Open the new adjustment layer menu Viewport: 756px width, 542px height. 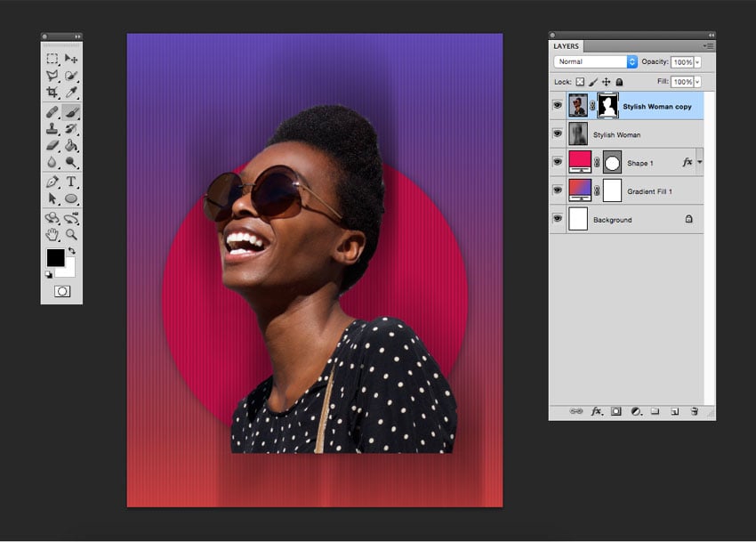pos(637,411)
